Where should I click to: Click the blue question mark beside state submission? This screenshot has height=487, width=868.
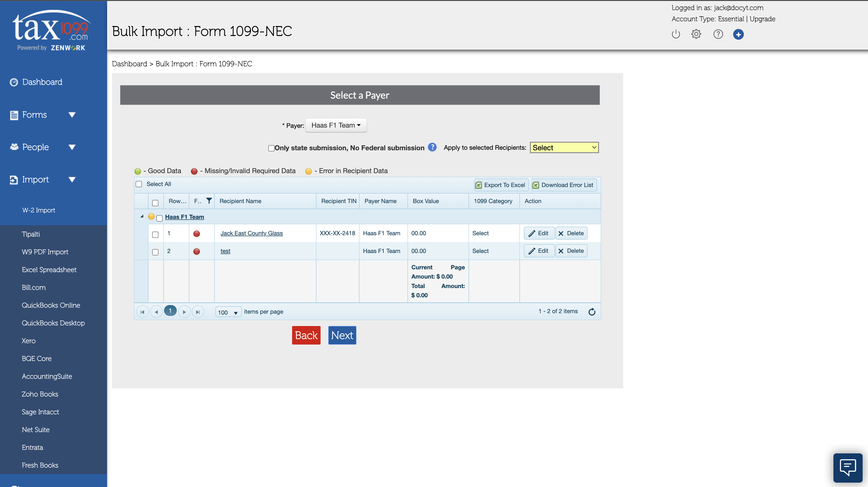coord(432,147)
